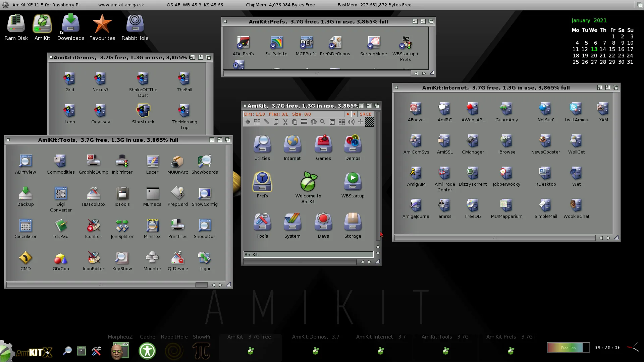Viewport: 644px width, 362px height.
Task: Open the Downloads desktop icon
Action: click(70, 27)
